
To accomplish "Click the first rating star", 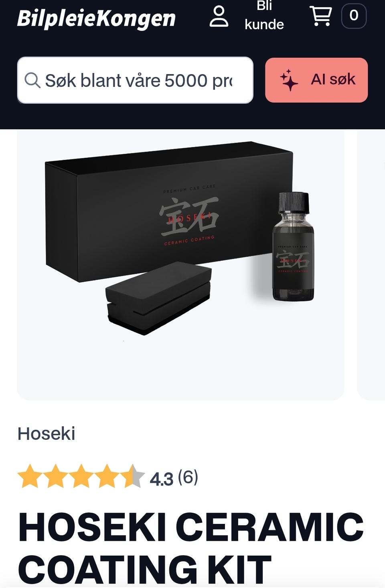I will [30, 476].
